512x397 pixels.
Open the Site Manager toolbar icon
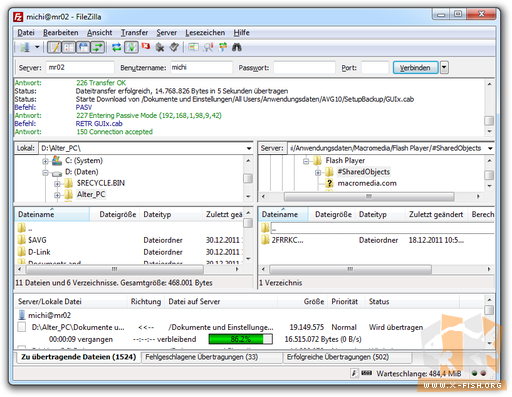(x=25, y=47)
